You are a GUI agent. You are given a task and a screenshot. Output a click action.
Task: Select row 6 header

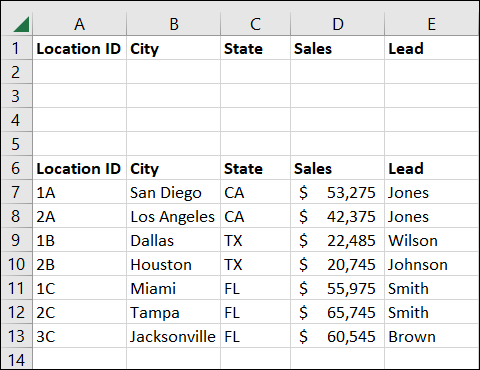[17, 168]
